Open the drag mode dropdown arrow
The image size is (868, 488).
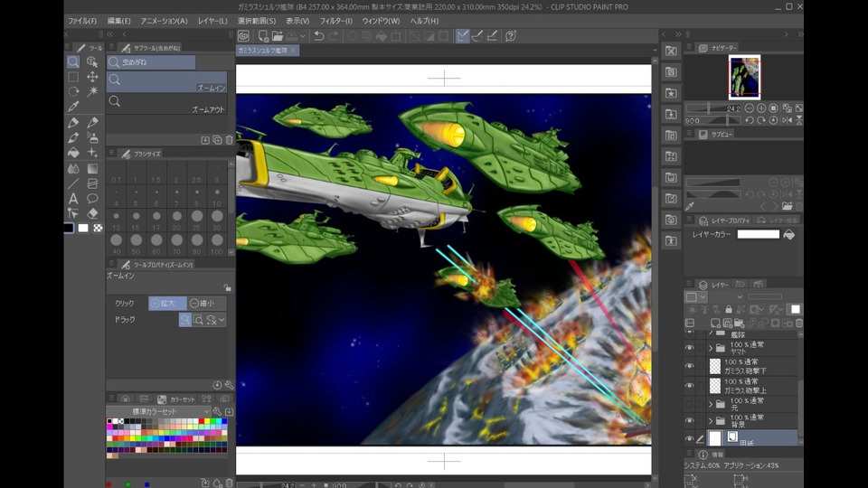[x=222, y=320]
